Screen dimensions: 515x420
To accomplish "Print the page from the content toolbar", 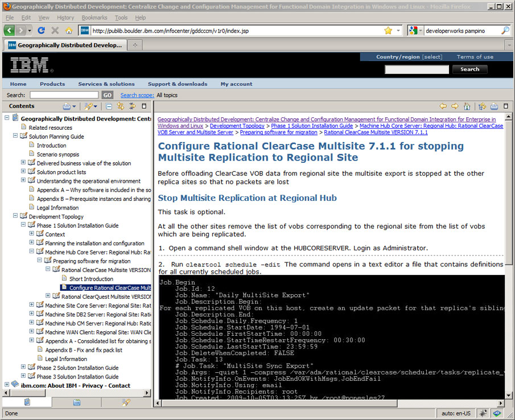I will pos(494,106).
